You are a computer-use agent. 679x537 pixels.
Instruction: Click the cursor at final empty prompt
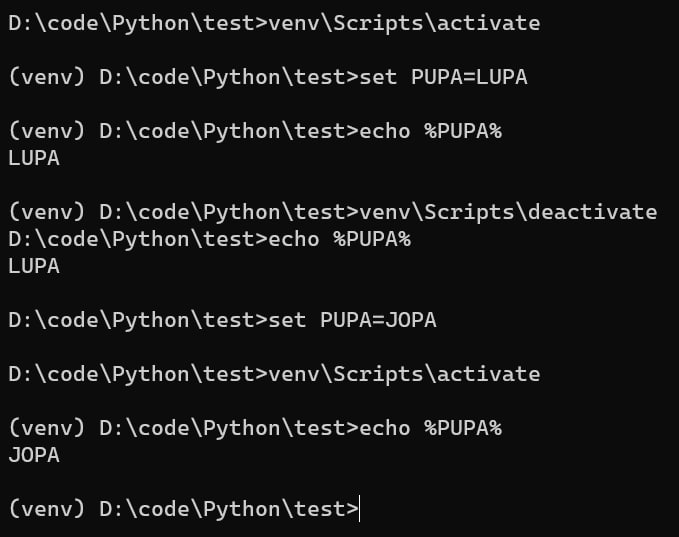[x=359, y=508]
